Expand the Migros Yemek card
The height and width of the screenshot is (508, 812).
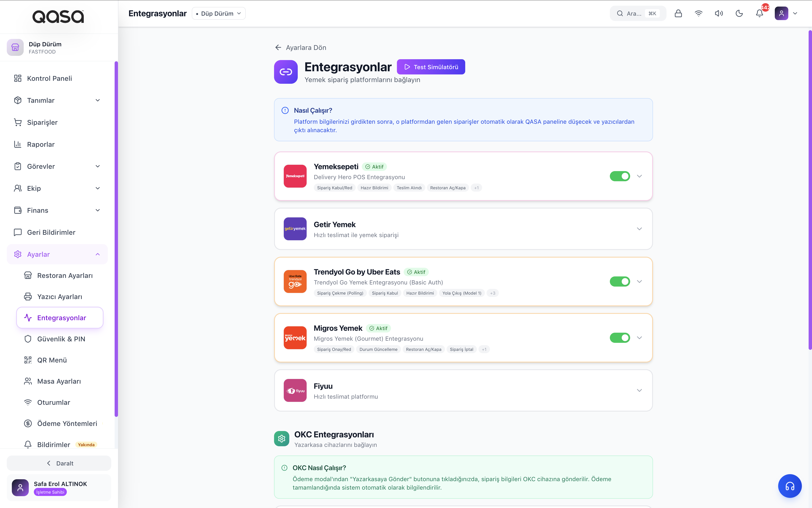[639, 338]
